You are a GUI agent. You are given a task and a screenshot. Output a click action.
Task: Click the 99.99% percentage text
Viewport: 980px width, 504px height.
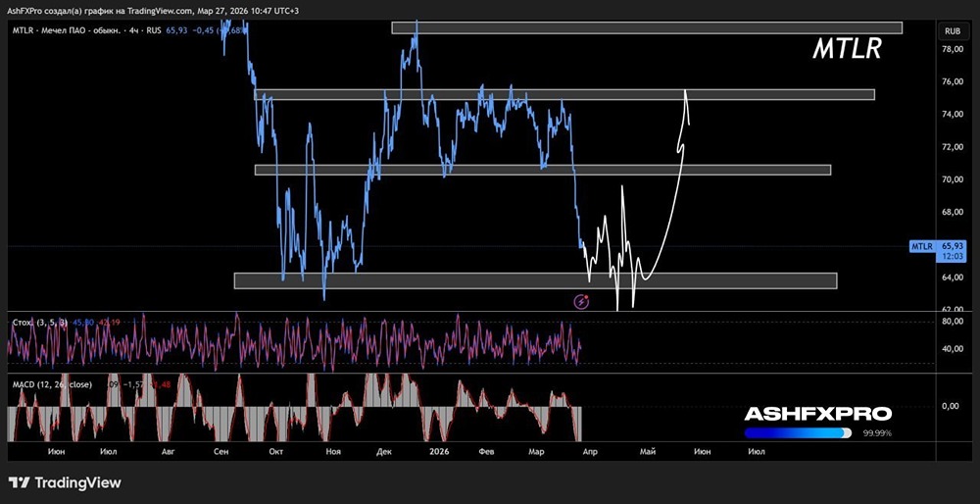(x=876, y=432)
